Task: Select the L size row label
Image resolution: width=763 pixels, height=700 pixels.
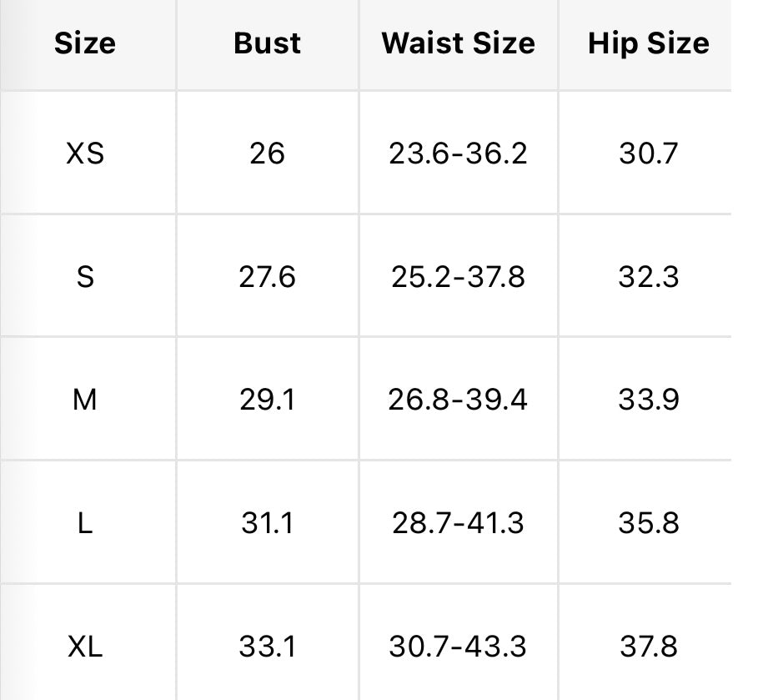Action: [85, 524]
